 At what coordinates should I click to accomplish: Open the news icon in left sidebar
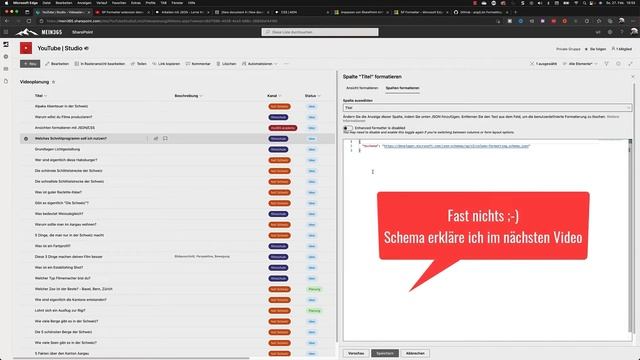coord(6,69)
